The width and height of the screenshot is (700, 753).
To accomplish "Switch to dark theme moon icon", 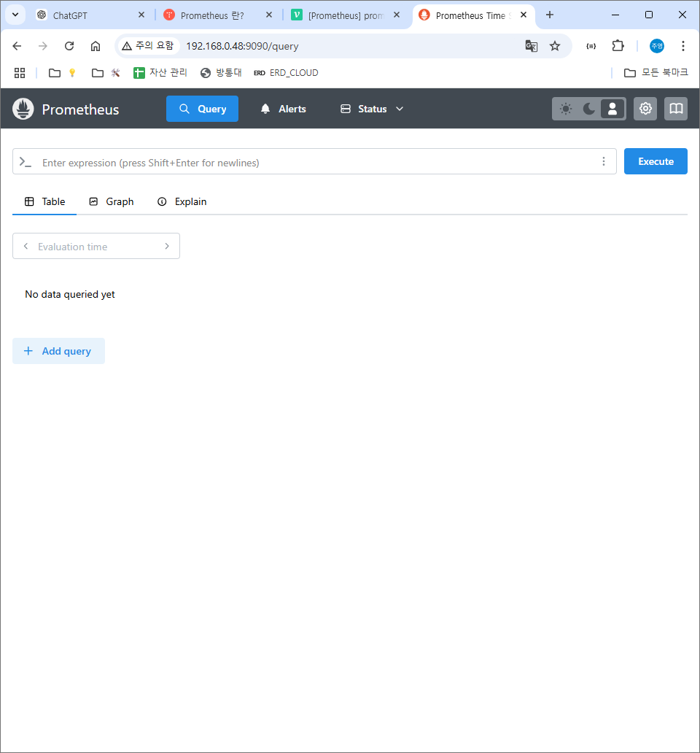I will click(x=589, y=109).
